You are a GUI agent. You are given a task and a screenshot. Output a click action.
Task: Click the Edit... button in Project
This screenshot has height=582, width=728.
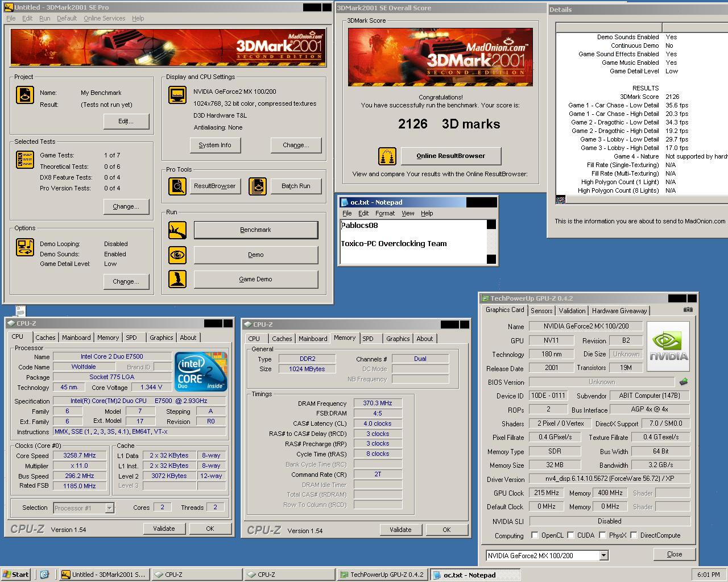point(126,121)
